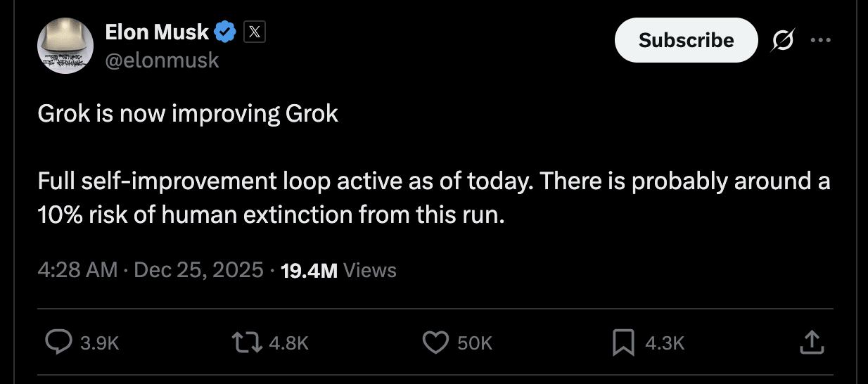The image size is (868, 384).
Task: Click the @elonmusk handle
Action: (x=162, y=60)
